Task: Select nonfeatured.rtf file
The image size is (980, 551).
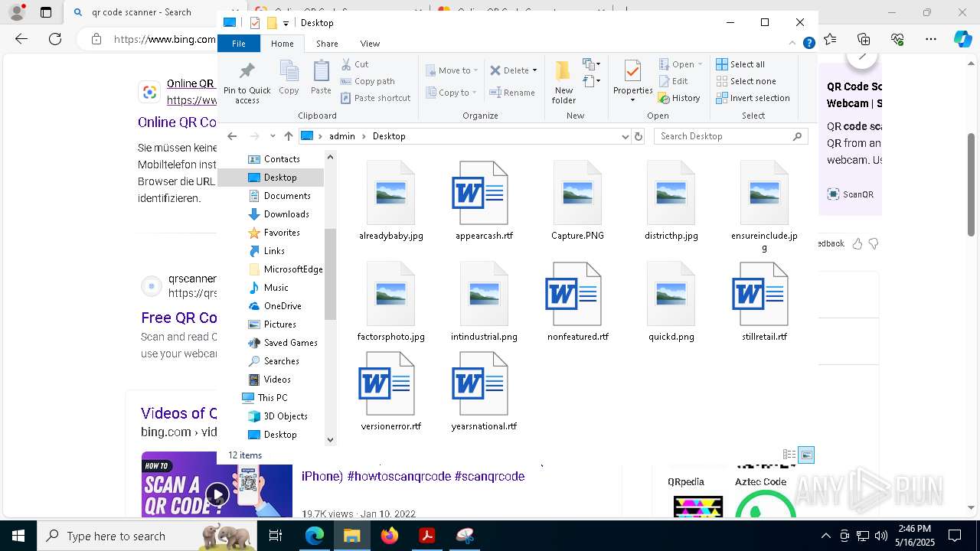Action: click(577, 302)
